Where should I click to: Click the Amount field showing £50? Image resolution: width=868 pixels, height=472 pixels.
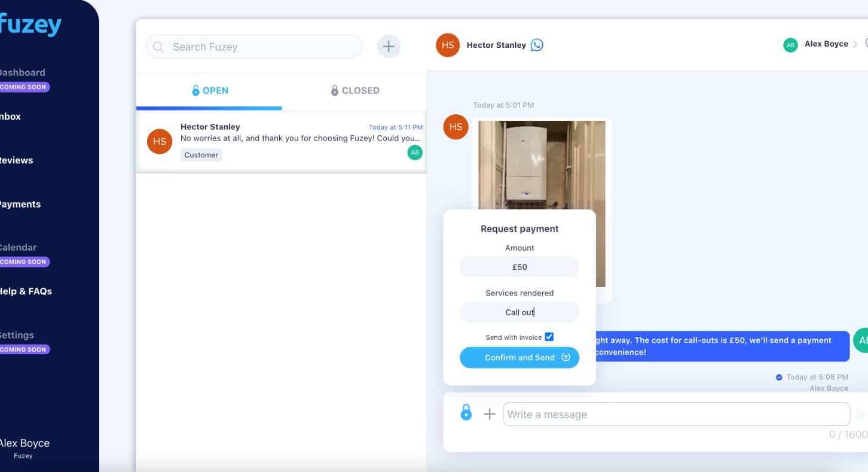(519, 267)
